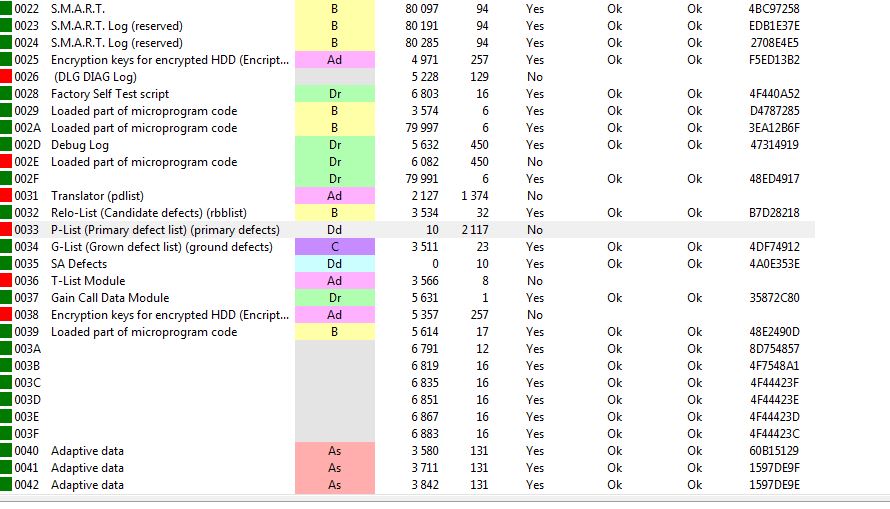Image resolution: width=890 pixels, height=509 pixels.
Task: Click the red As cell in module 0041 row
Action: click(335, 468)
